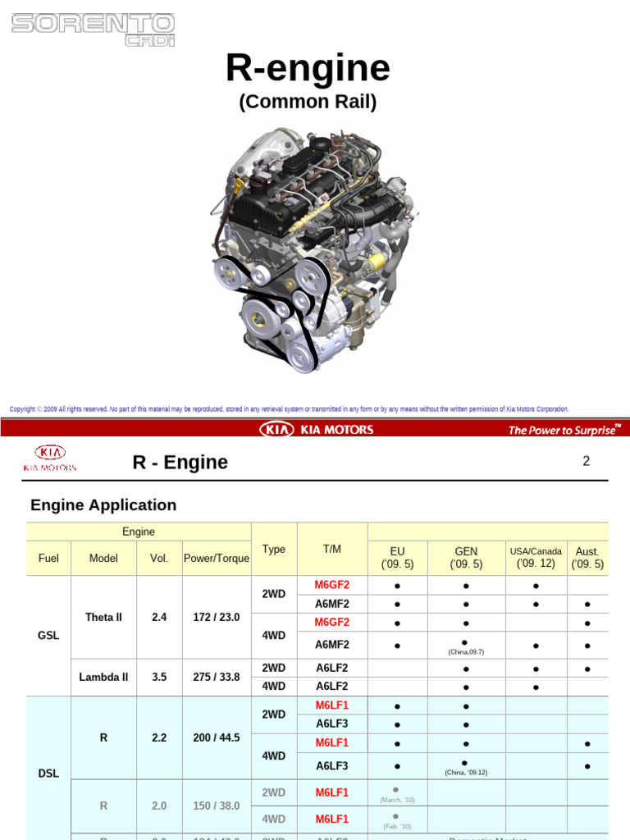Click "A6LF3" in R 2.2 4WD row
Image resolution: width=630 pixels, height=840 pixels.
(332, 765)
